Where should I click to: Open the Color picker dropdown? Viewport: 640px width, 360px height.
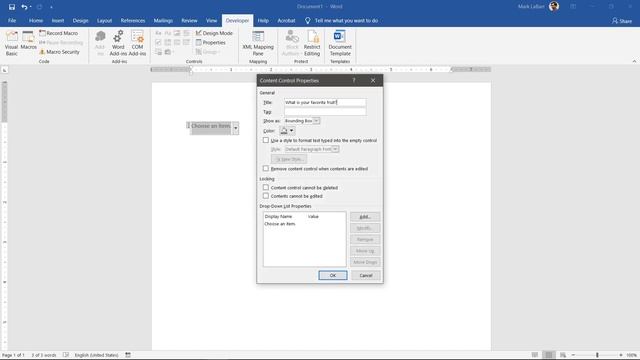(287, 131)
